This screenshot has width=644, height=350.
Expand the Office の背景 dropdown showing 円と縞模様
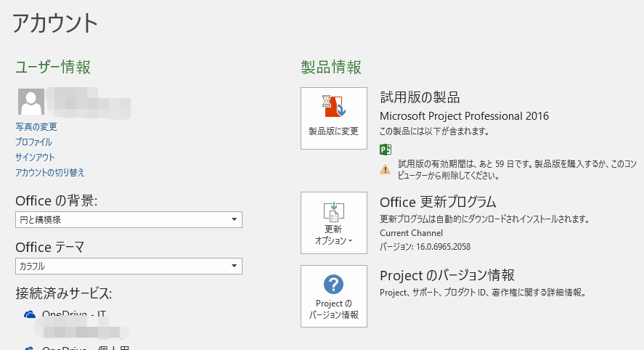[129, 220]
